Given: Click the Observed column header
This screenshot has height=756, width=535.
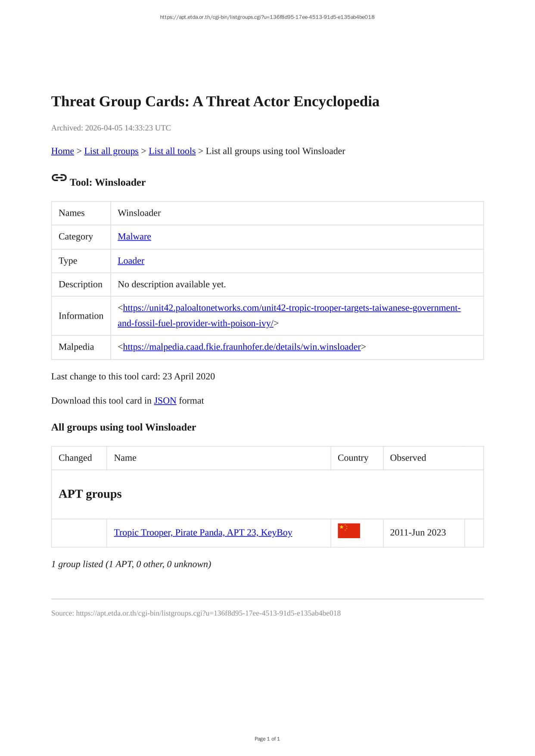Looking at the screenshot, I should coord(408,458).
